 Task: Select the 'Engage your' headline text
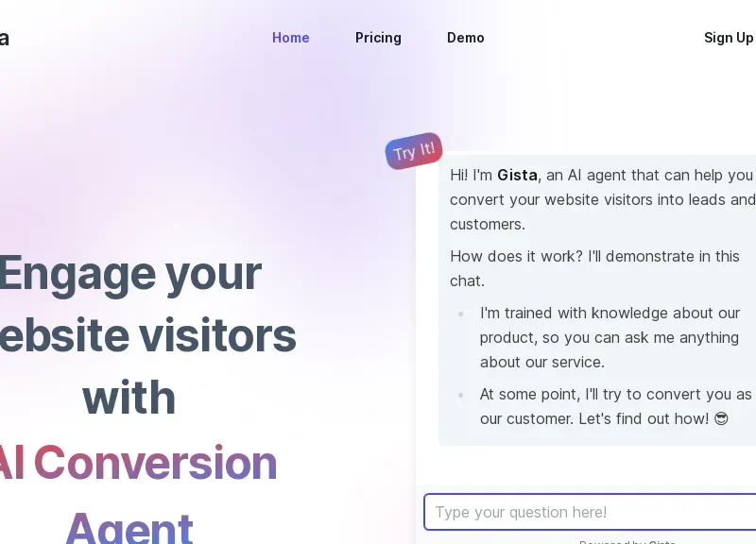pos(130,273)
